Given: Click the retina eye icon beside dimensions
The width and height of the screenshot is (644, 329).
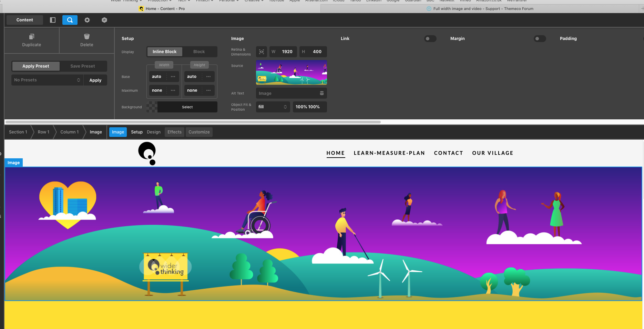Looking at the screenshot, I should pyautogui.click(x=262, y=52).
